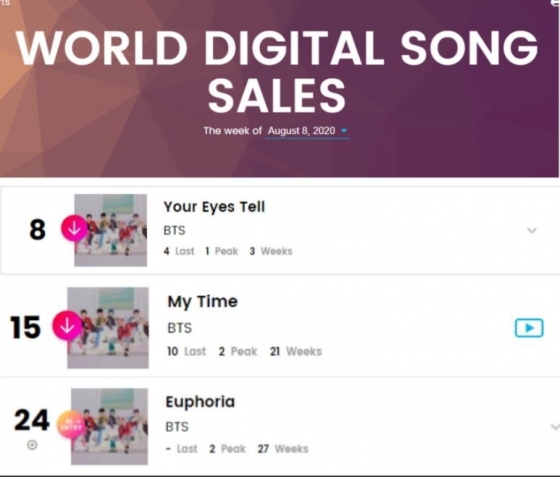
Task: Expand the Your Eyes Tell entry
Action: tap(532, 231)
